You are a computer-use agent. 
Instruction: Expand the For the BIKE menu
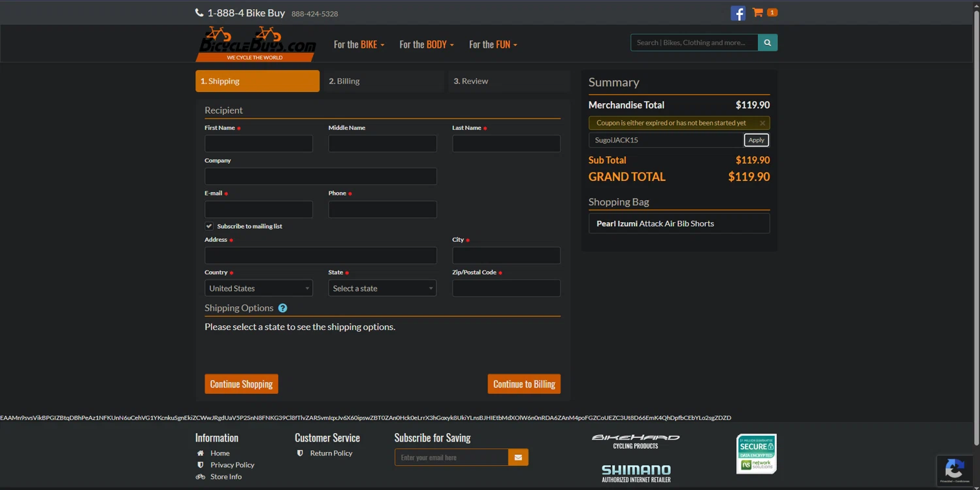[359, 44]
